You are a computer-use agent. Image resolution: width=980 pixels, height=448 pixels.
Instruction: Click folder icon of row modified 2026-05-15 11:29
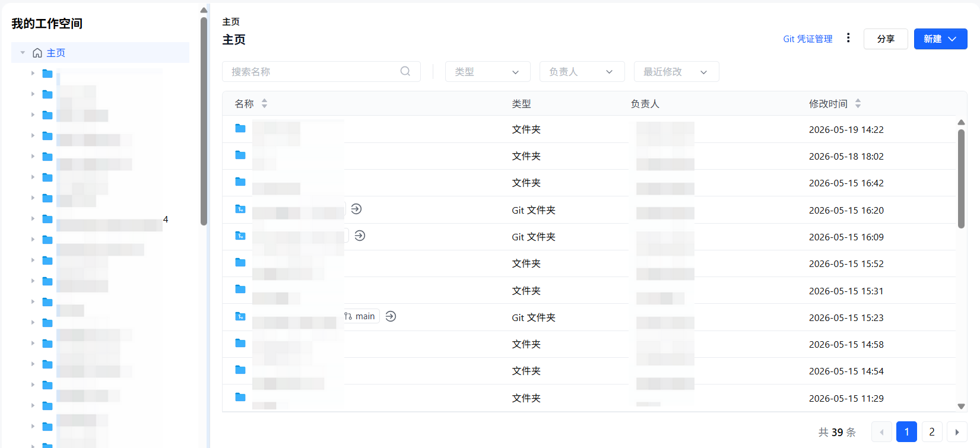[240, 397]
